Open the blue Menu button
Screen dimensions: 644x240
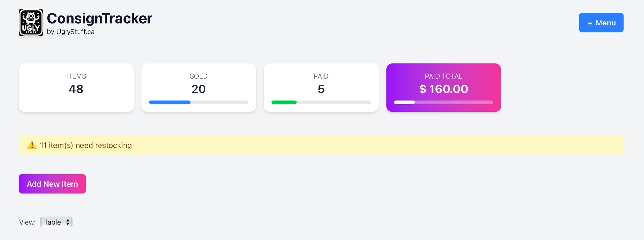pyautogui.click(x=601, y=23)
